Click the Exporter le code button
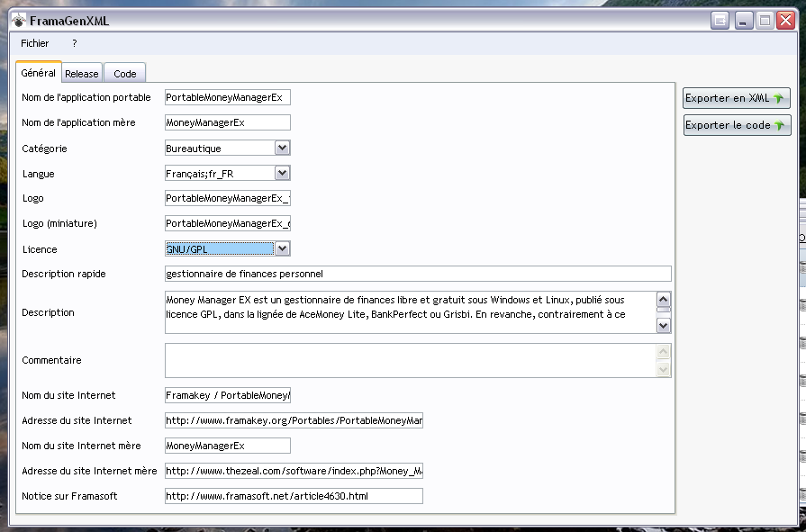Viewport: 806px width, 532px height. point(737,125)
